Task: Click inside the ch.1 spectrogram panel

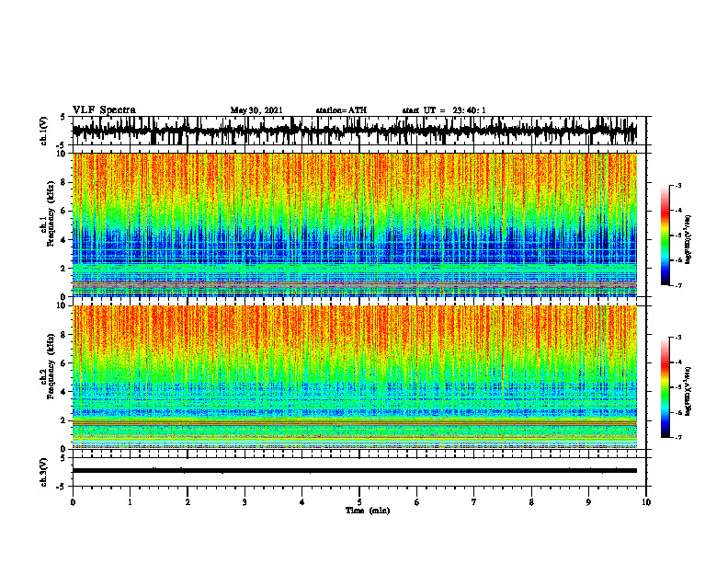Action: click(354, 224)
